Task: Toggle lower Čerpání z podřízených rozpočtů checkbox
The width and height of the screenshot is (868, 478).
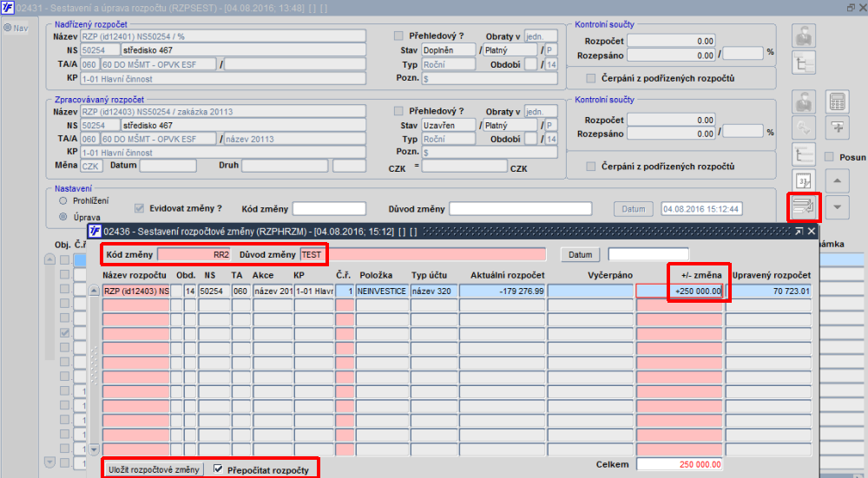Action: [590, 166]
